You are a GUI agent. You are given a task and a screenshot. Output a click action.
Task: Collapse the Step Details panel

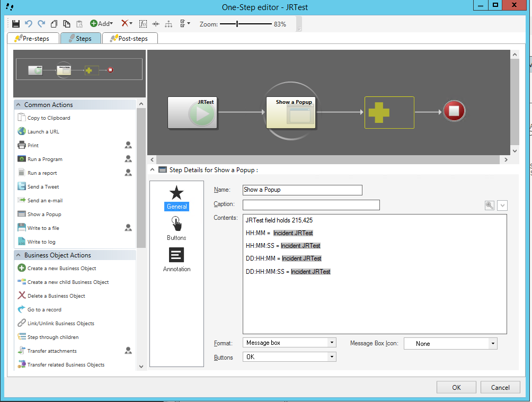point(153,170)
